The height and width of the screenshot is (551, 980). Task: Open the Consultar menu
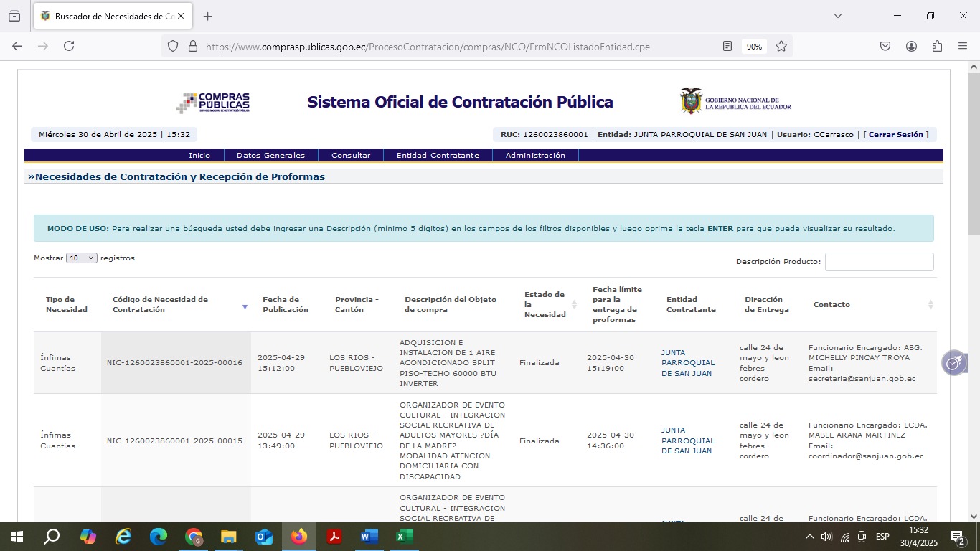pyautogui.click(x=351, y=155)
